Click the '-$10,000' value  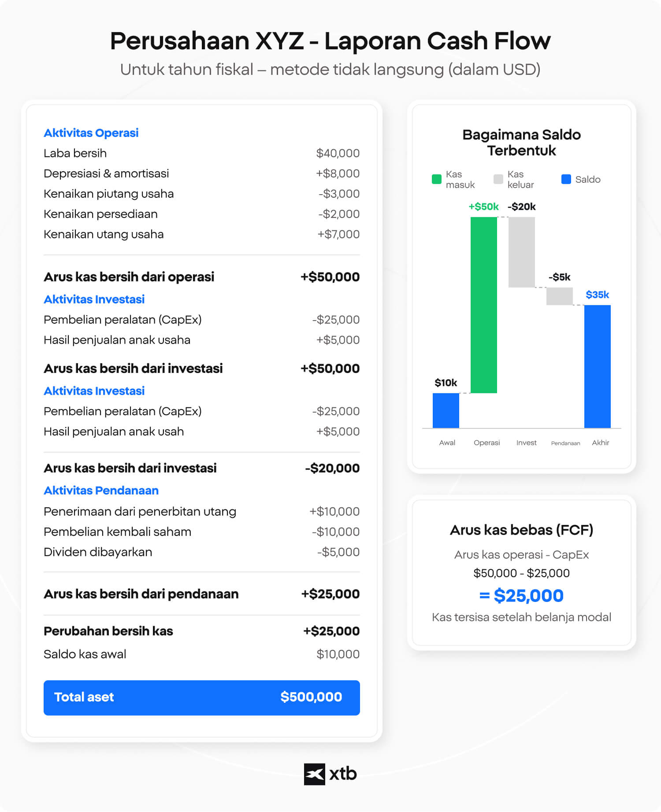tap(336, 532)
